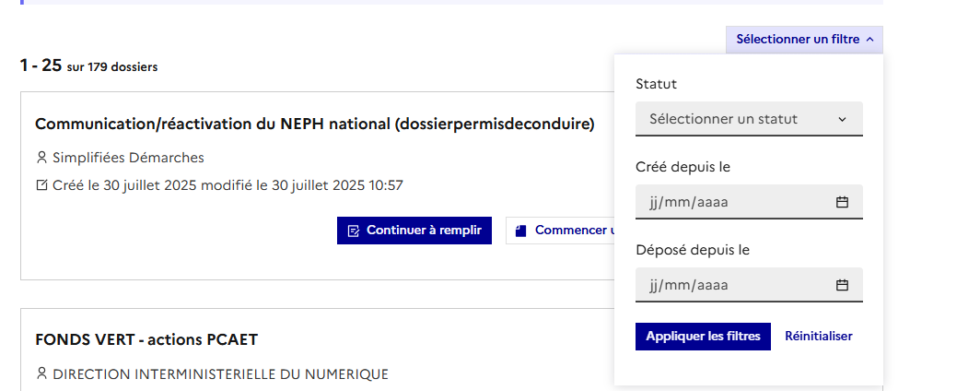
Task: Open the Sélectionner un statut dropdown
Action: click(749, 119)
